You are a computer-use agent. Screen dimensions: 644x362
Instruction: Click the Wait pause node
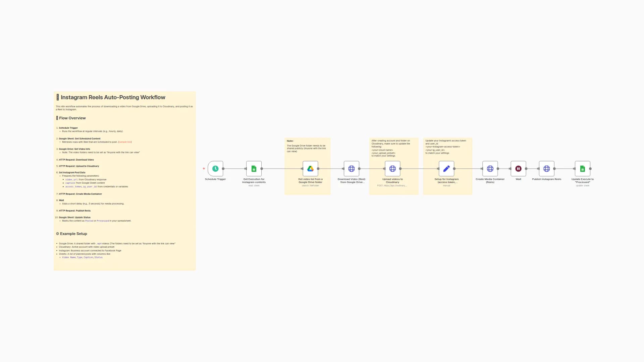coord(518,169)
